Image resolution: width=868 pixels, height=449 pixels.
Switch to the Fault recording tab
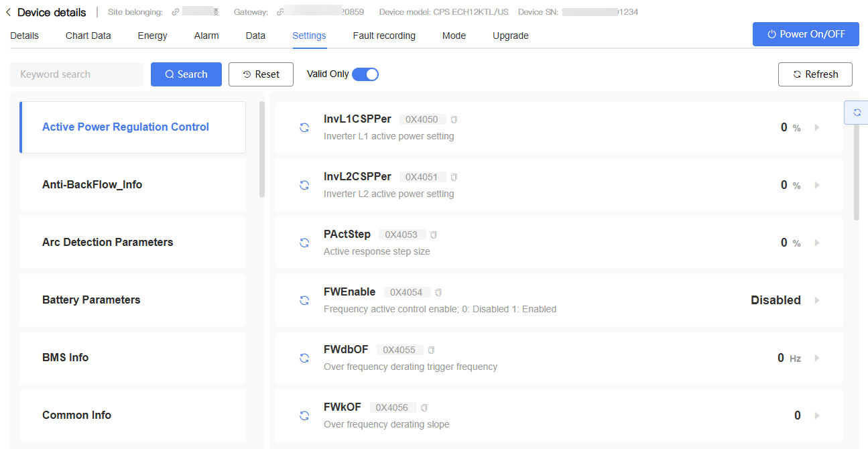tap(384, 36)
